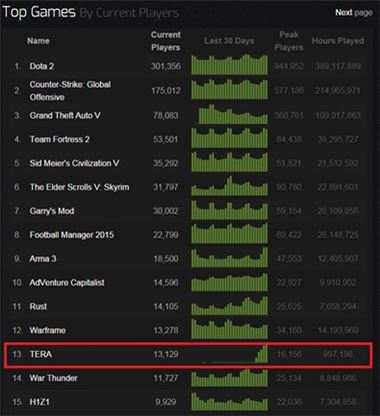Click the Current Players column header

click(166, 41)
